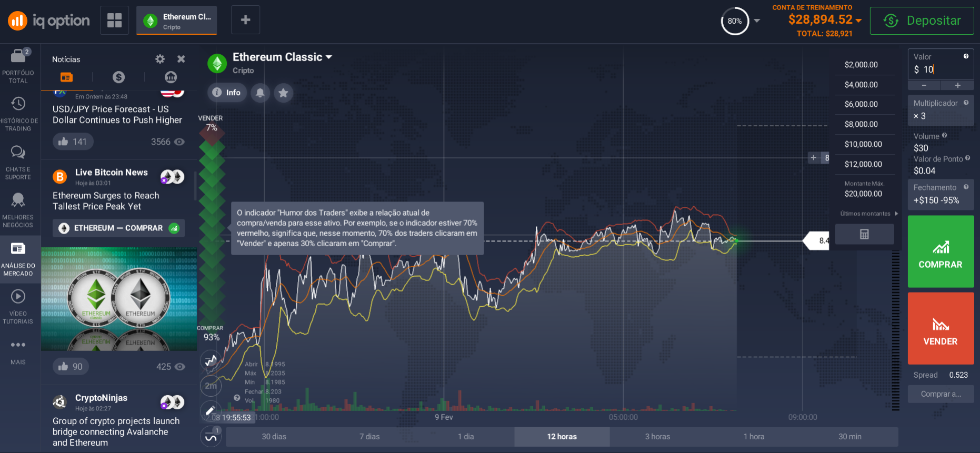Click the VENDER sell button
Image resolution: width=980 pixels, height=453 pixels.
click(941, 328)
